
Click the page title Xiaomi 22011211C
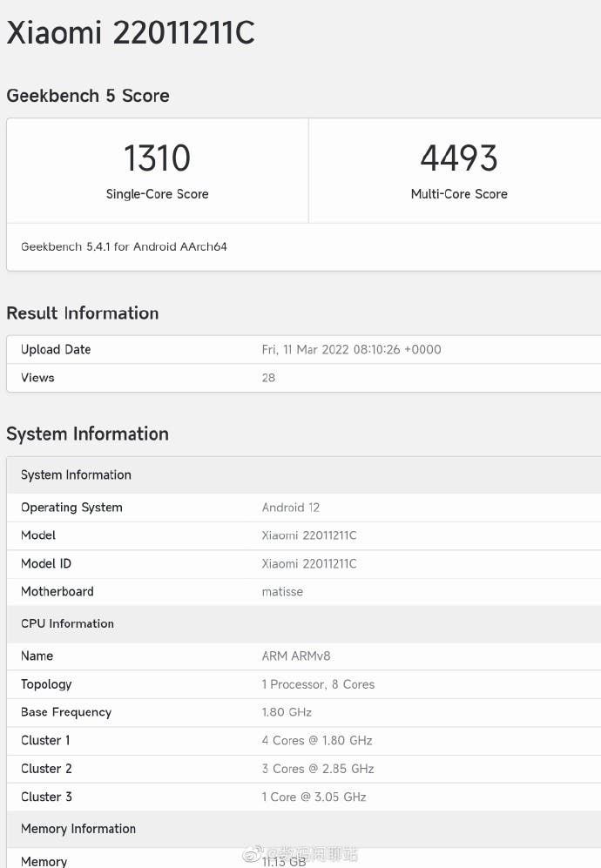point(131,33)
